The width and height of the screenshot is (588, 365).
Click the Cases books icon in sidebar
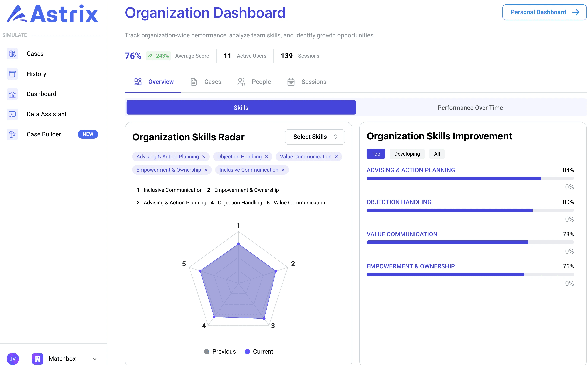click(12, 54)
